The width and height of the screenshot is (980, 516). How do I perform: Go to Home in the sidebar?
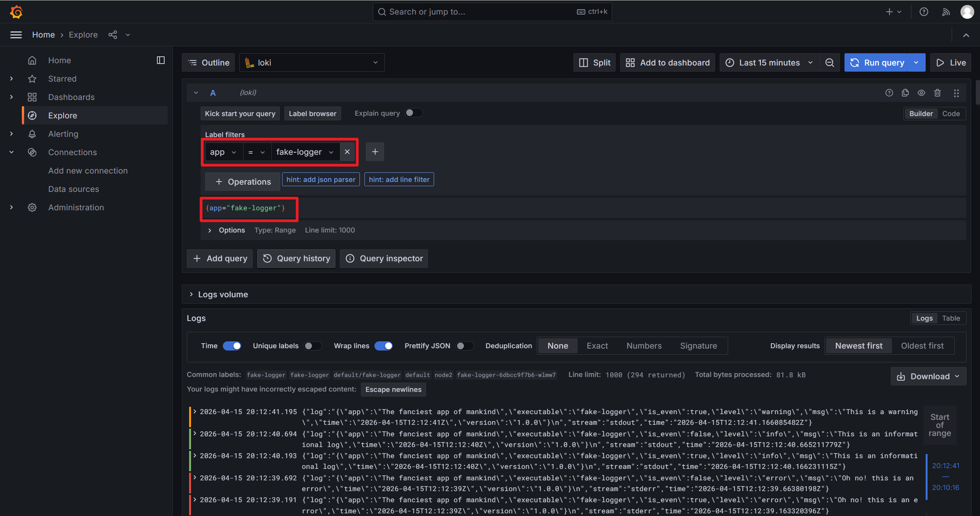59,60
